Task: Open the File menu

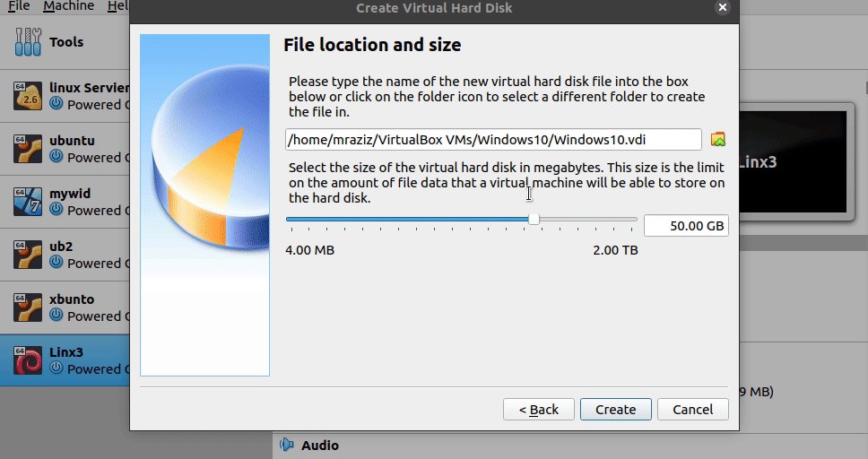Action: point(19,6)
